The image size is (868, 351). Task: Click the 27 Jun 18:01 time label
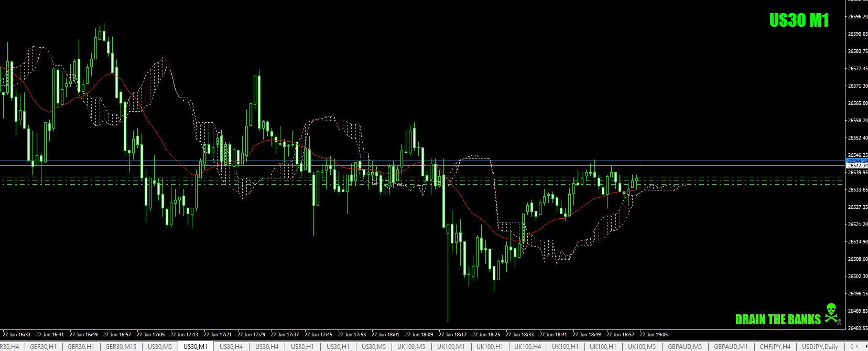(385, 334)
